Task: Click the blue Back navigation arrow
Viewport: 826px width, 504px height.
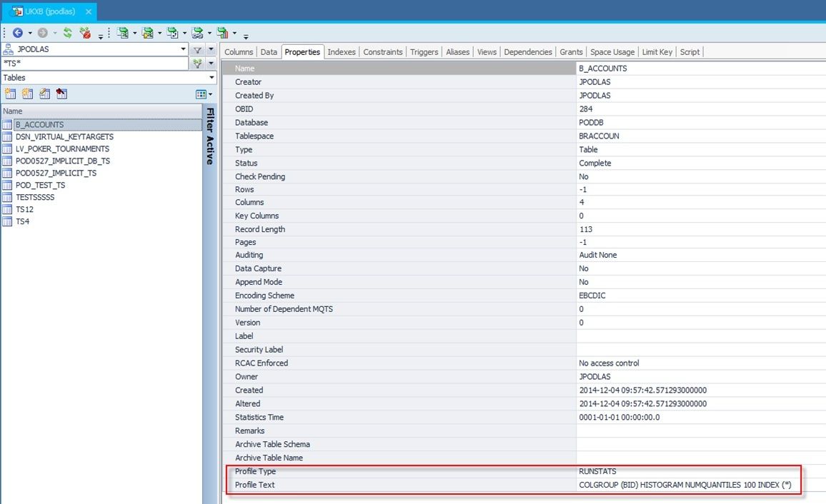Action: pos(17,33)
